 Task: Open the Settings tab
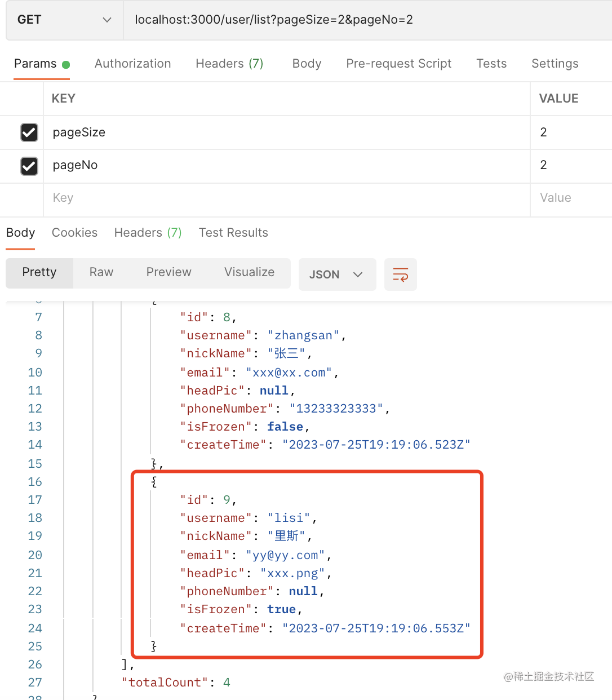click(555, 64)
